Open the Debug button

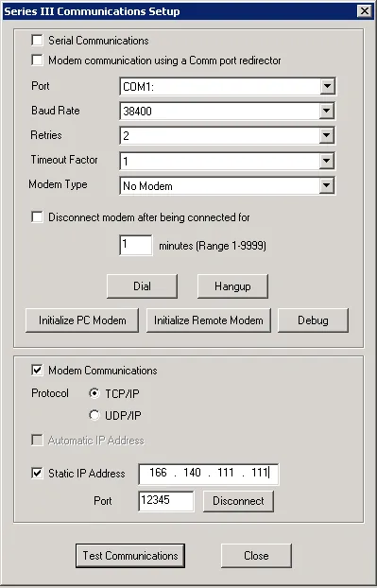pyautogui.click(x=313, y=320)
